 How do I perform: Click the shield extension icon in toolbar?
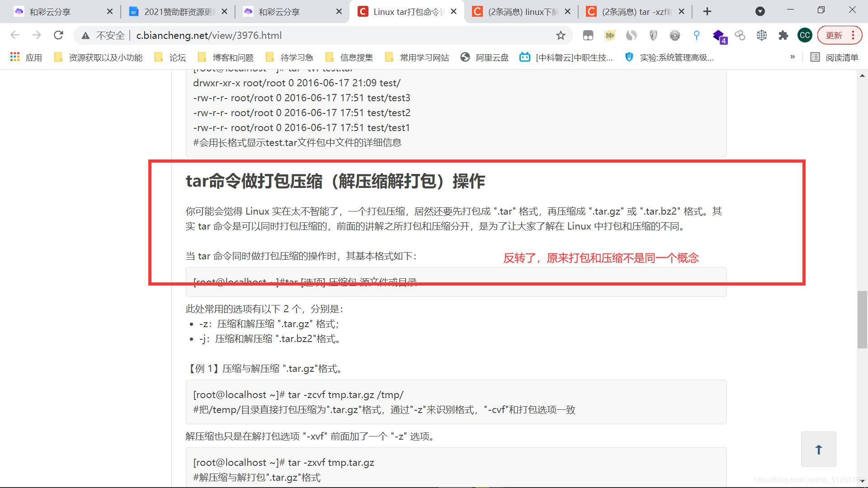point(653,35)
